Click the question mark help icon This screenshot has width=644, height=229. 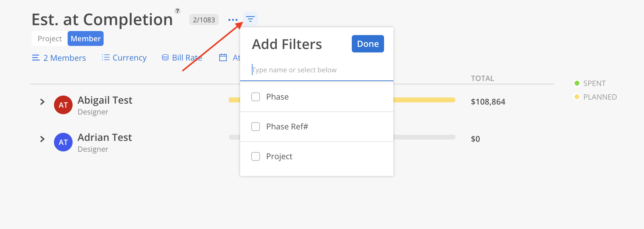click(177, 11)
